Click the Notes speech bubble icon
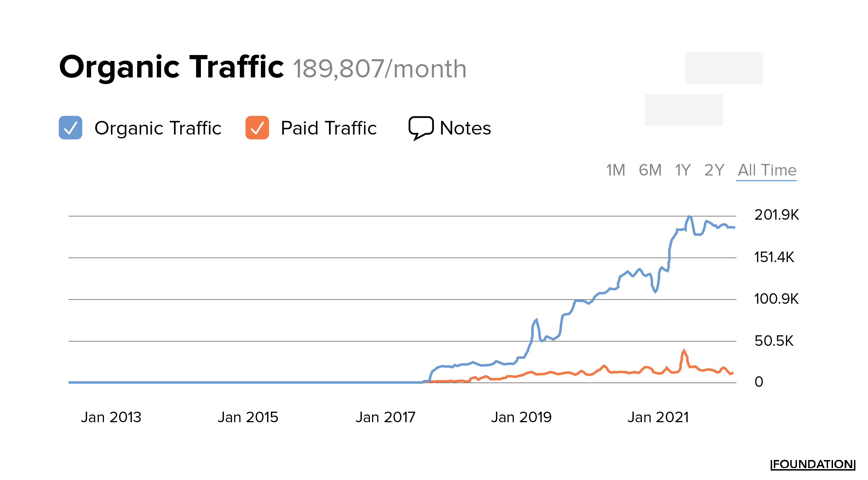This screenshot has width=868, height=480. pyautogui.click(x=421, y=128)
